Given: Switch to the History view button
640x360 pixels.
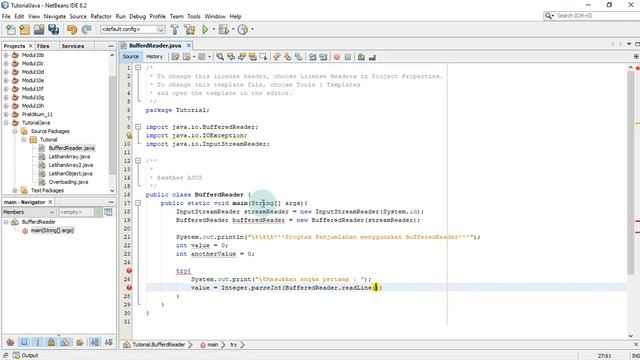Looking at the screenshot, I should pyautogui.click(x=154, y=57).
